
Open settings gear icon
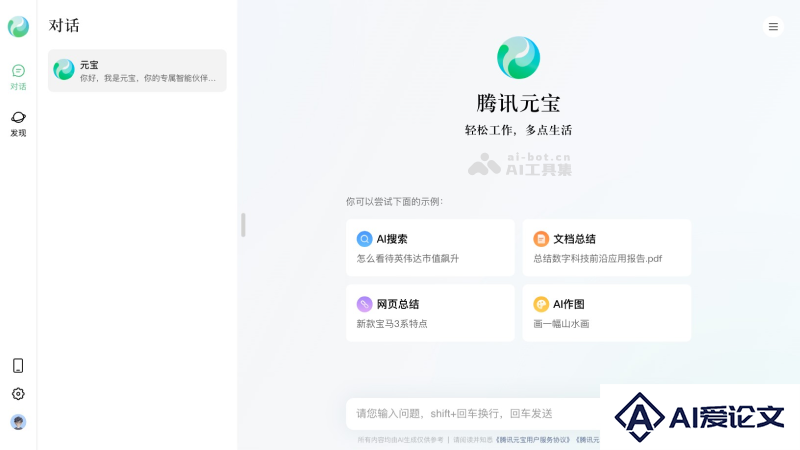(x=18, y=394)
